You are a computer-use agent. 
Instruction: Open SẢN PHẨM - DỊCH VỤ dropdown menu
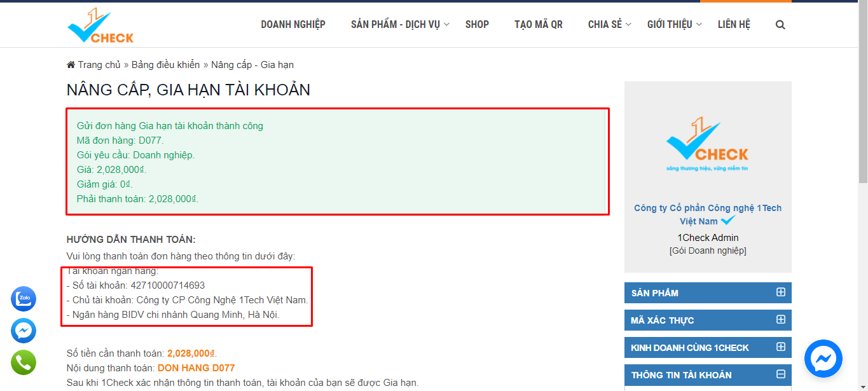400,25
